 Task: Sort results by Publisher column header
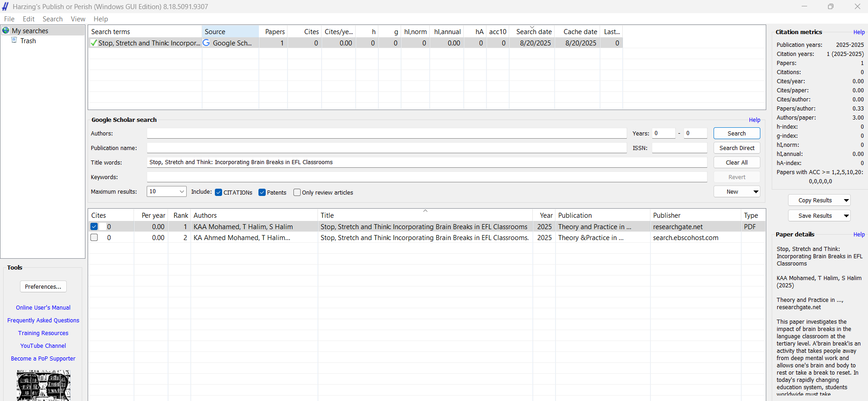pyautogui.click(x=695, y=215)
